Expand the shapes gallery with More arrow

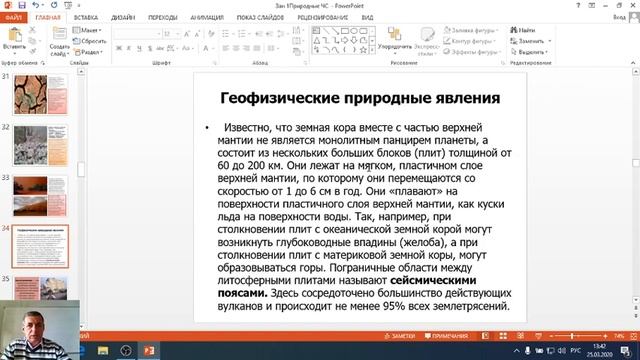coord(372,50)
